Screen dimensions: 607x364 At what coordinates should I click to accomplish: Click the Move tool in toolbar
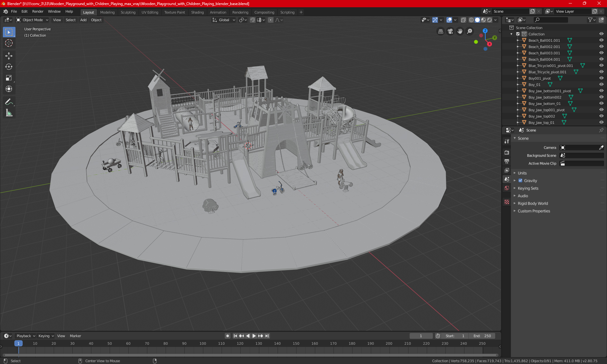[8, 55]
